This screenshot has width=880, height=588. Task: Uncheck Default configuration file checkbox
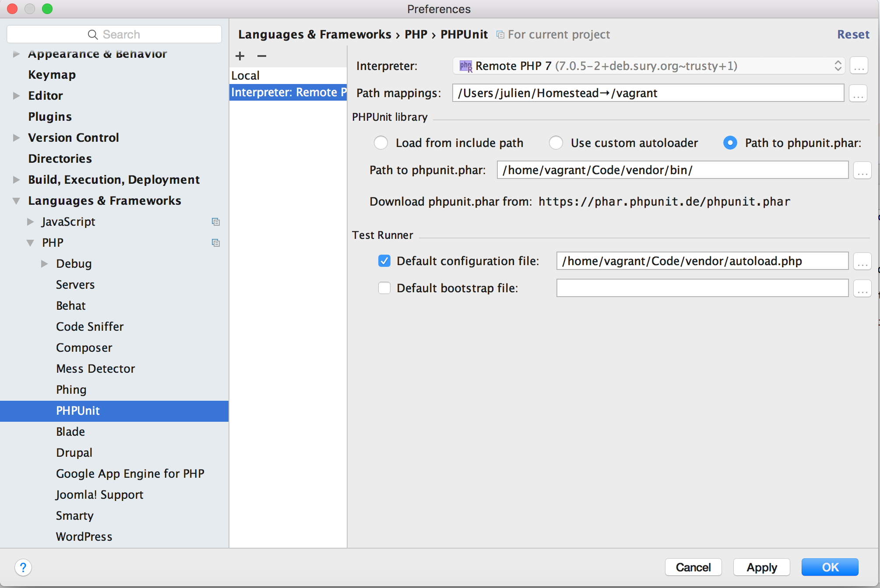tap(384, 261)
